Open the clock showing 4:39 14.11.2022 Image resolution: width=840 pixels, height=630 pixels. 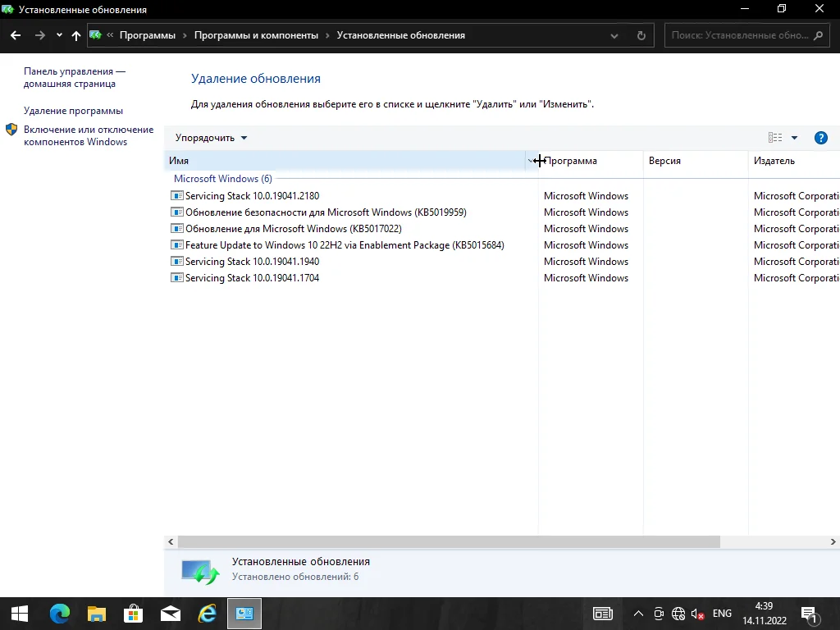coord(765,614)
